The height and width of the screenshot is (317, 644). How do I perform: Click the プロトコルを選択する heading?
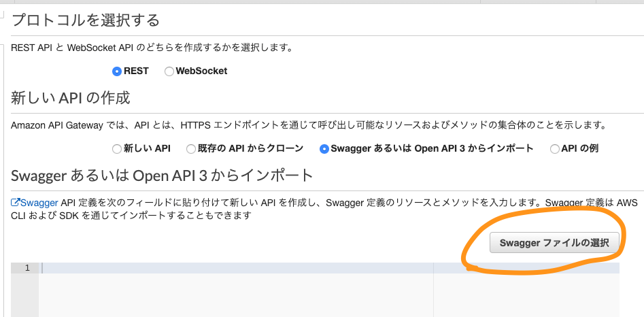pos(86,20)
